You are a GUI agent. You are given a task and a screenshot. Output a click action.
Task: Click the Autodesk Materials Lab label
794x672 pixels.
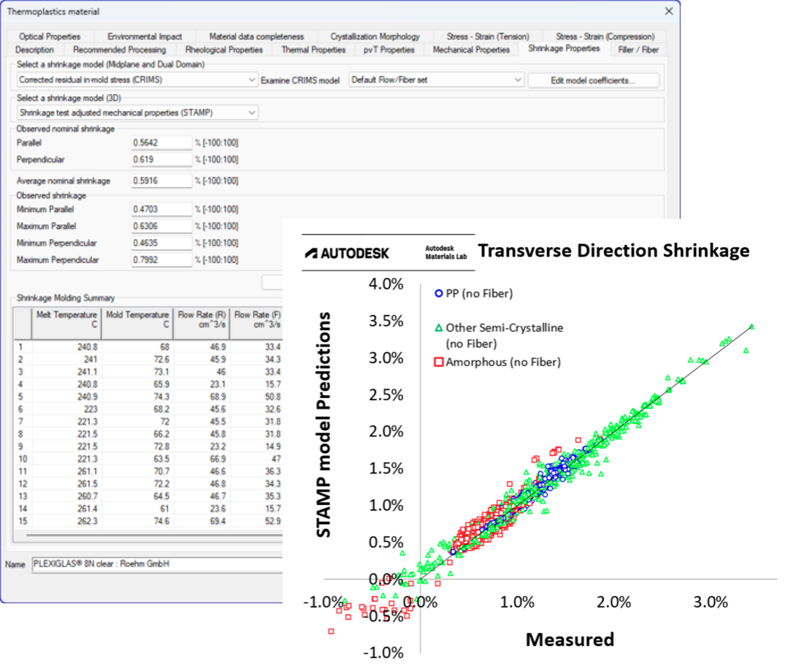pos(446,252)
